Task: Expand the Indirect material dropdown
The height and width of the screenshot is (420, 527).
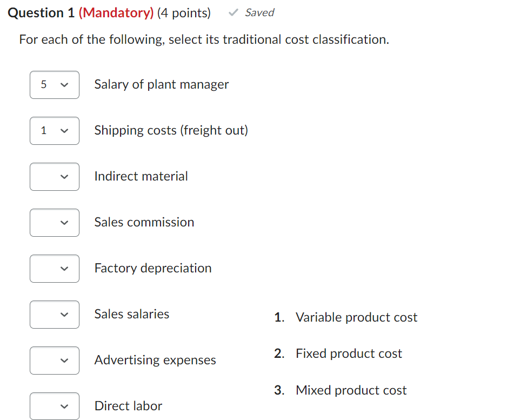Action: click(x=55, y=177)
